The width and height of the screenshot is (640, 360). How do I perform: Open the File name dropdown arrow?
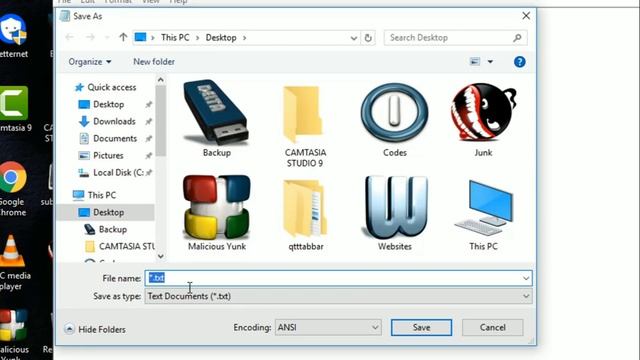point(526,278)
